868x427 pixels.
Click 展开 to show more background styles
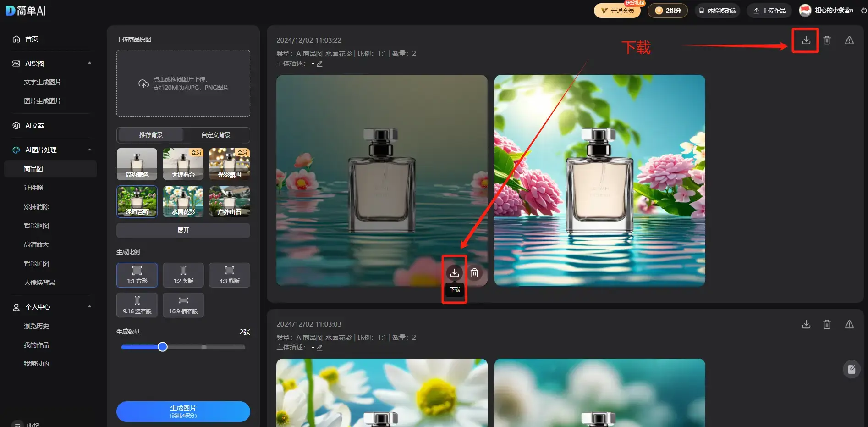[183, 230]
